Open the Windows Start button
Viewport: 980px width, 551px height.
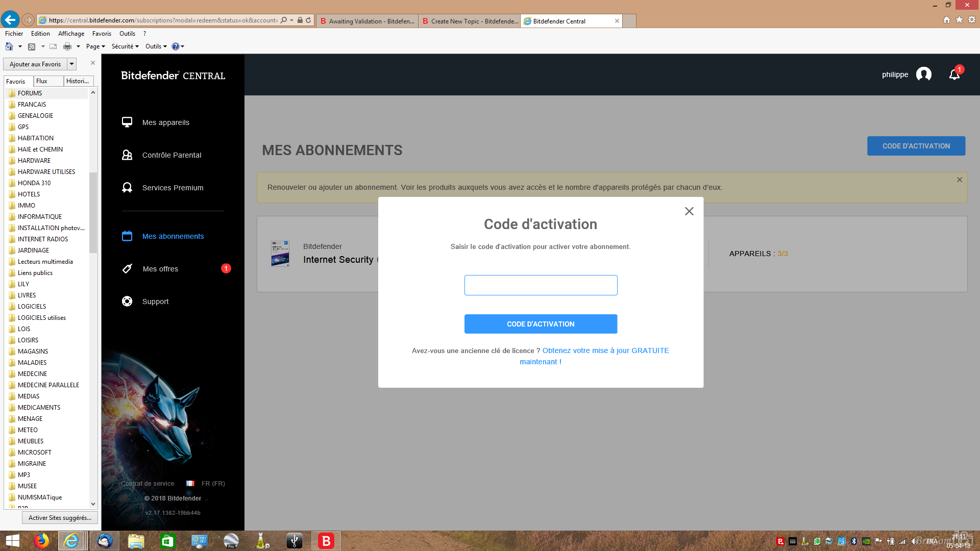tap(12, 541)
